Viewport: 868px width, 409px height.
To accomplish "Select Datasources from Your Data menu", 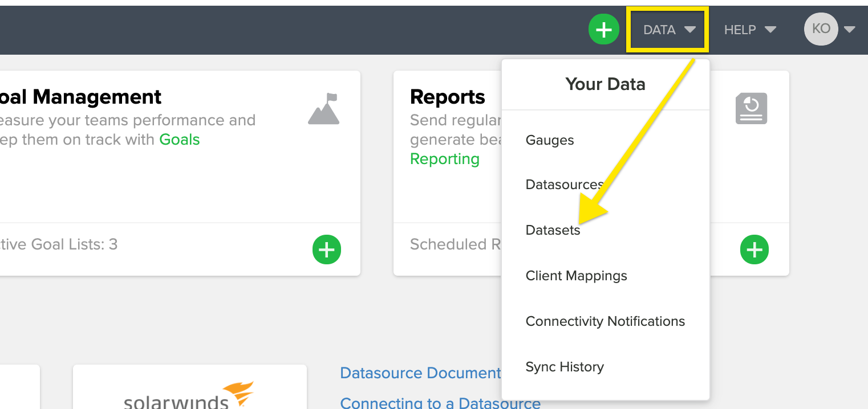I will 565,185.
